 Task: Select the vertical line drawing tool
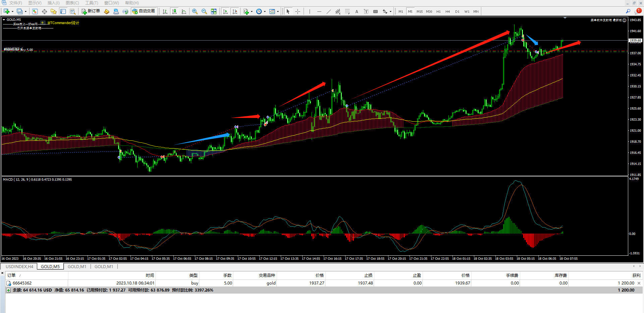pos(310,11)
